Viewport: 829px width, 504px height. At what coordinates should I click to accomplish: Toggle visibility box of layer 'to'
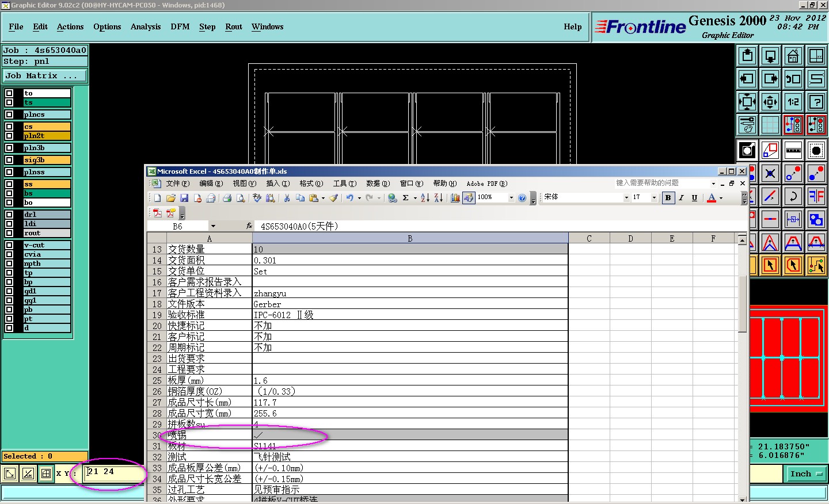point(9,93)
